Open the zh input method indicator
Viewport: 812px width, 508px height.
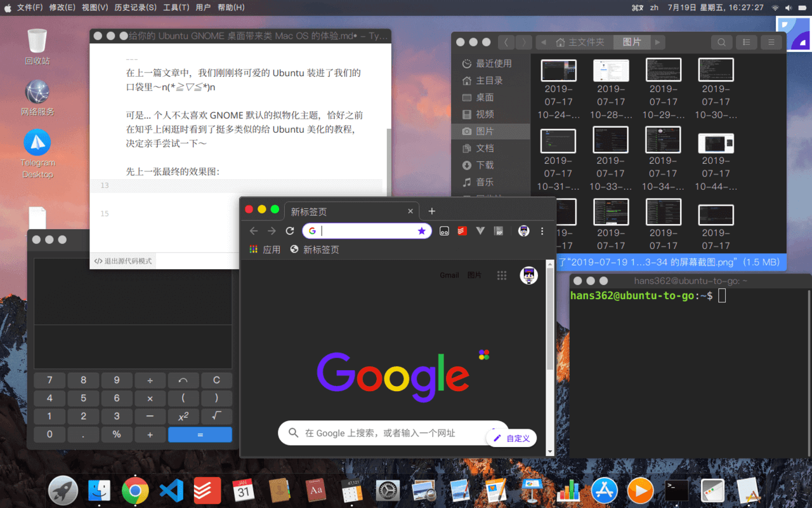tap(654, 8)
